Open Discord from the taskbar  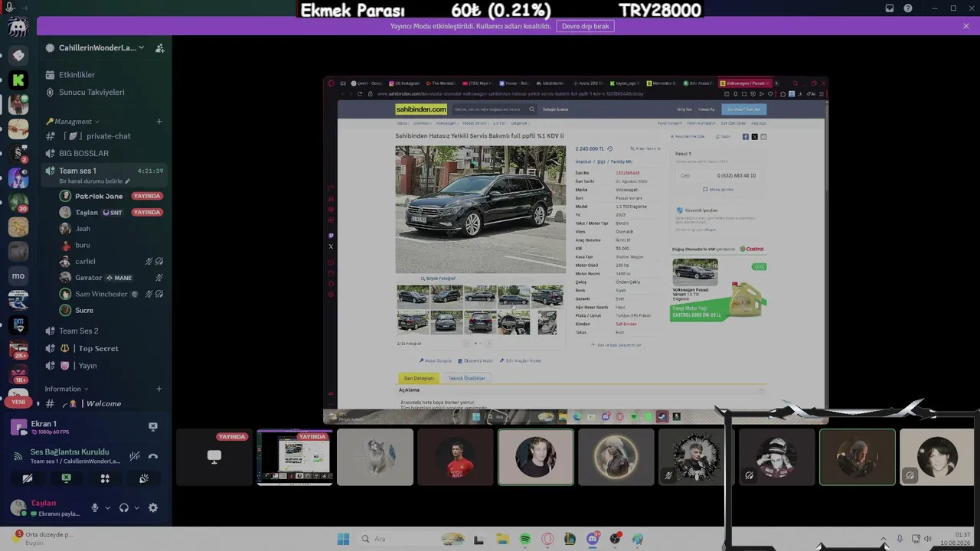[x=592, y=539]
